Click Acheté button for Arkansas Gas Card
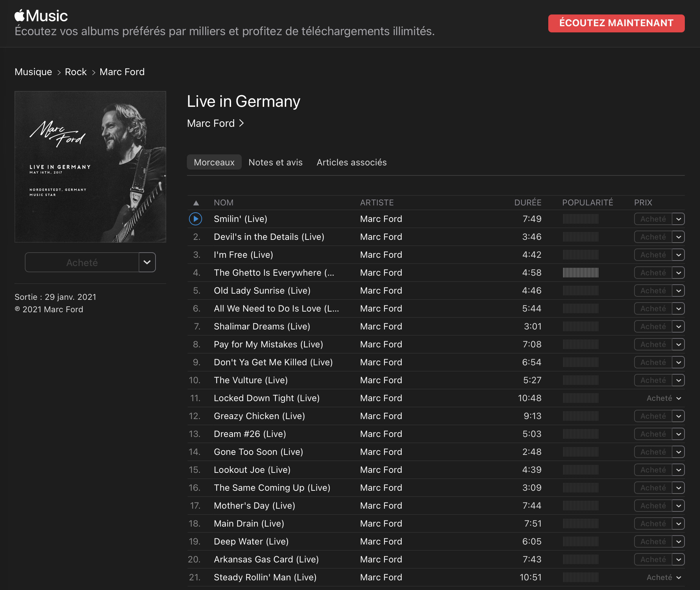700x590 pixels. [x=653, y=559]
